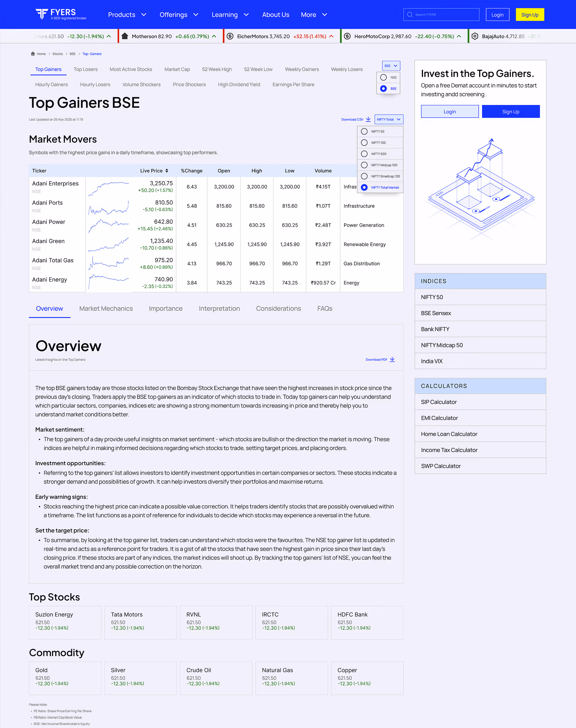Click the target icon beside BajajAuto ticker

point(475,36)
